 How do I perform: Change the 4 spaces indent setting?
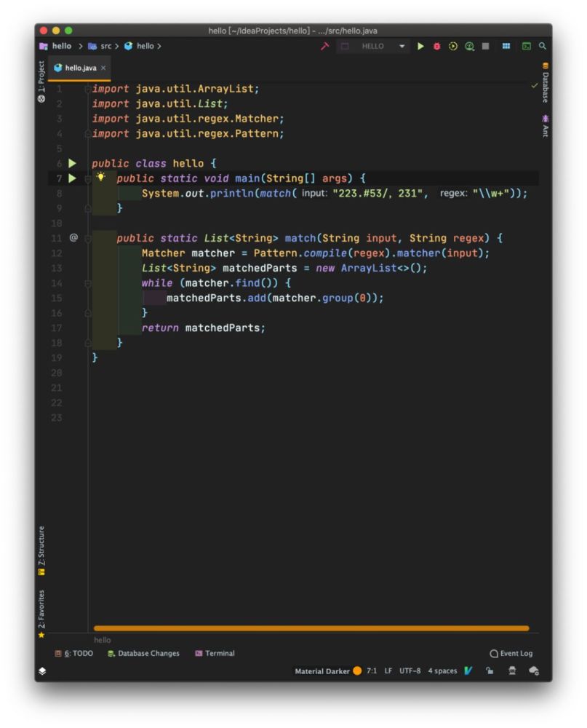pyautogui.click(x=442, y=671)
